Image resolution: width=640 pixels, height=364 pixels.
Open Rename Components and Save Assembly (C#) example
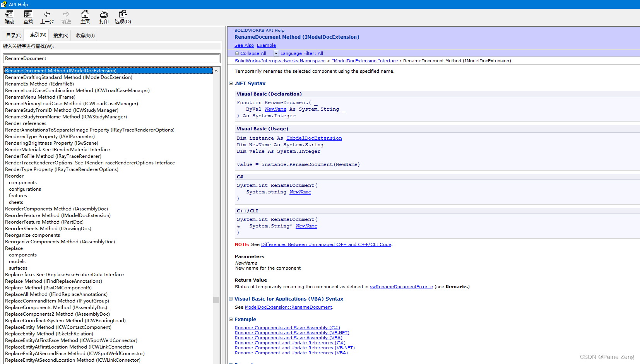pyautogui.click(x=287, y=328)
